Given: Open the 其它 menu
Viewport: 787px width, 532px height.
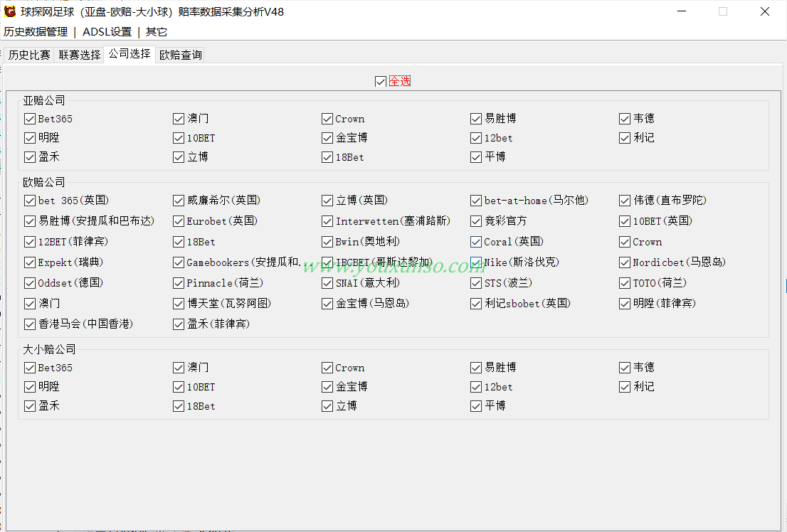Looking at the screenshot, I should click(x=156, y=32).
